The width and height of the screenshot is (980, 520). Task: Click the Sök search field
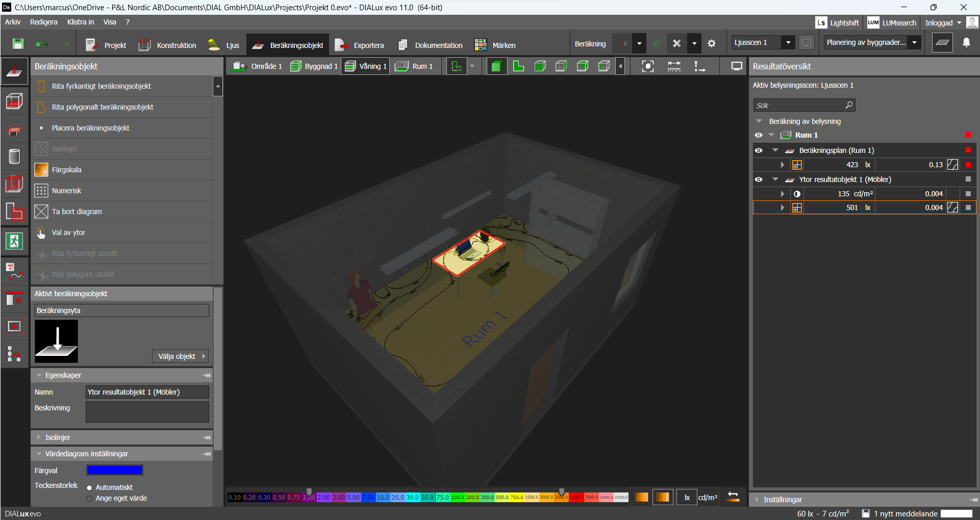coord(804,105)
